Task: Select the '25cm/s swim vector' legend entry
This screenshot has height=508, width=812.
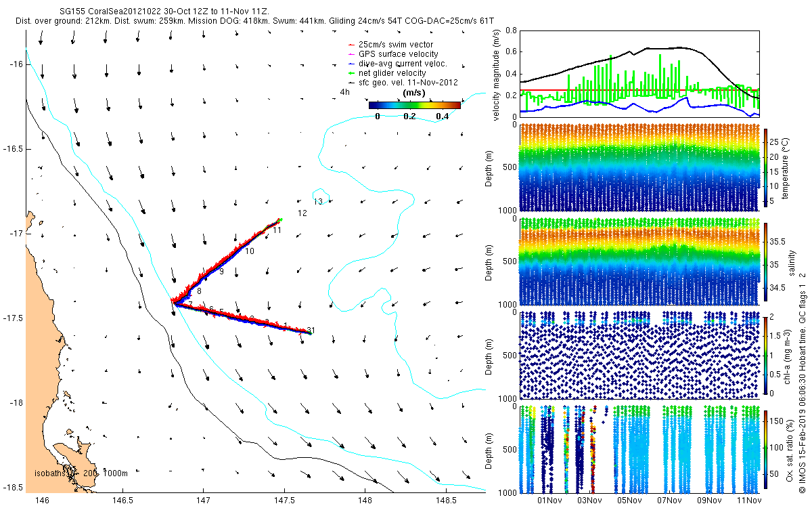Action: coord(395,45)
